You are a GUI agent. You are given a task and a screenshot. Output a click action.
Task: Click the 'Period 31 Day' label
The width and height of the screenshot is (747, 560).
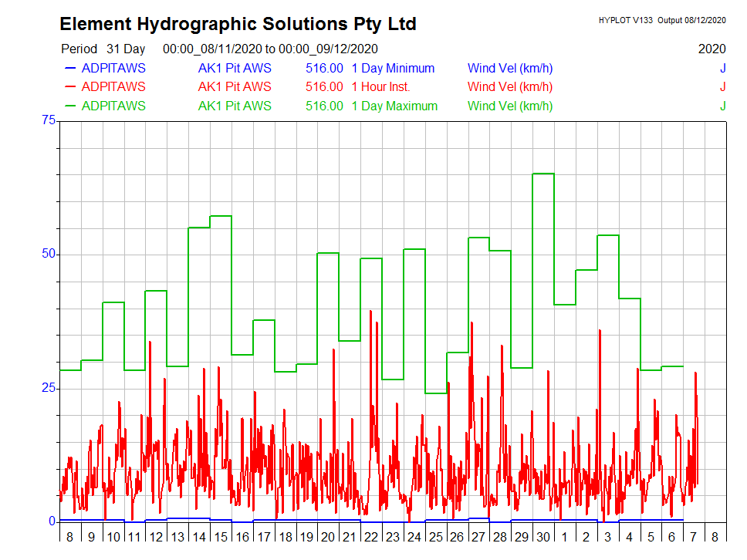[x=103, y=49]
